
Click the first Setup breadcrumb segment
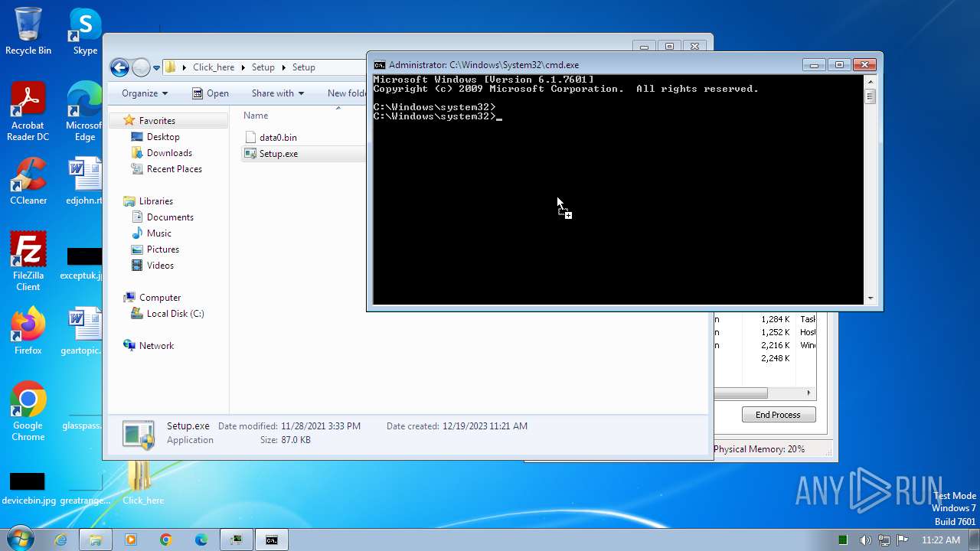click(x=263, y=67)
